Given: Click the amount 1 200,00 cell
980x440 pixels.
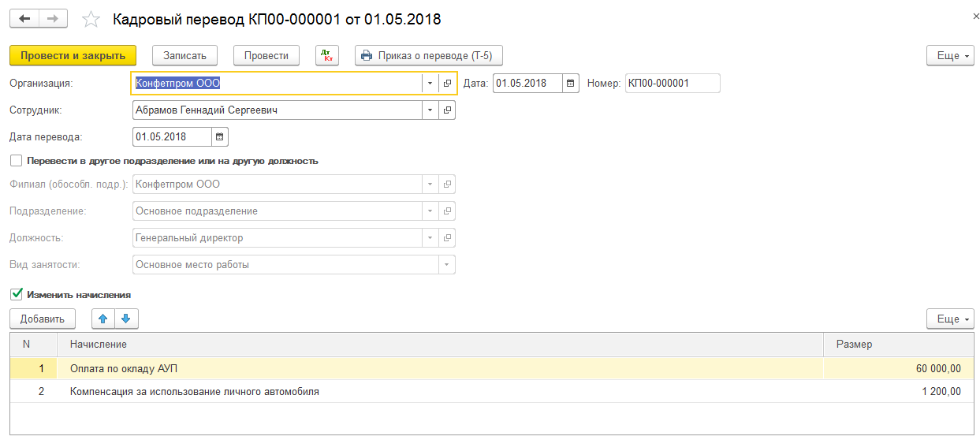Looking at the screenshot, I should tap(899, 391).
